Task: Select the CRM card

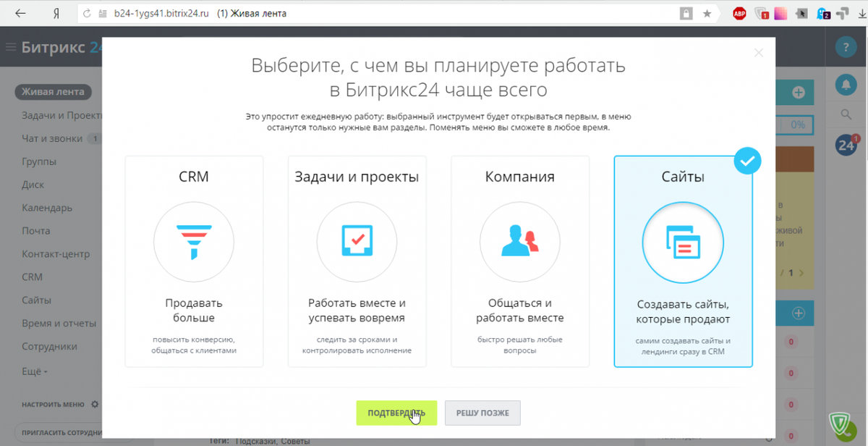Action: (194, 261)
